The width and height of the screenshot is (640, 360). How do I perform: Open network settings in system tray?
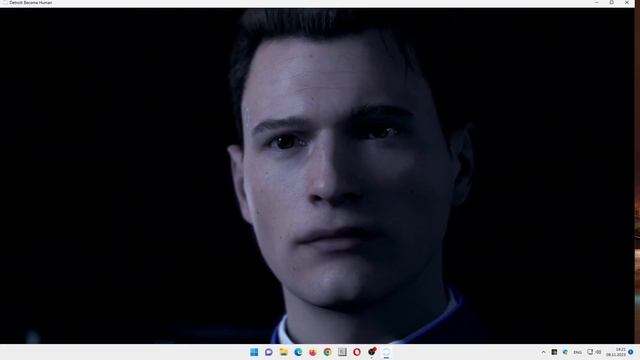coord(590,352)
